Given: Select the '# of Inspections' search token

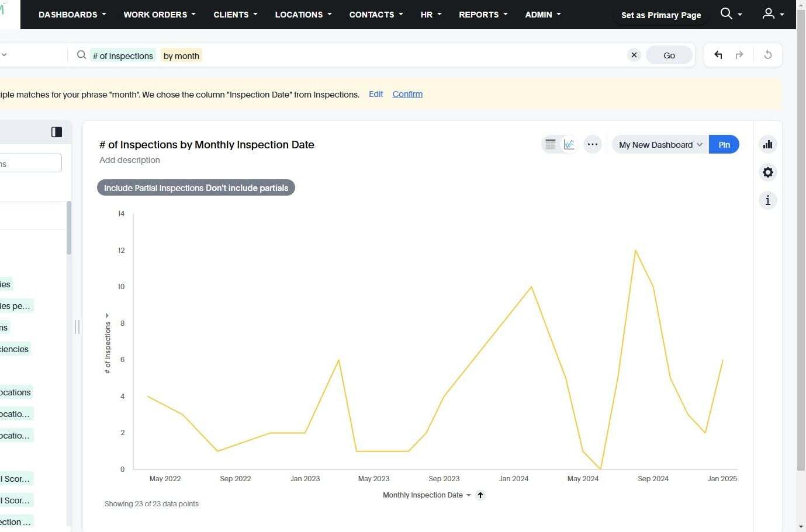Looking at the screenshot, I should pyautogui.click(x=123, y=55).
